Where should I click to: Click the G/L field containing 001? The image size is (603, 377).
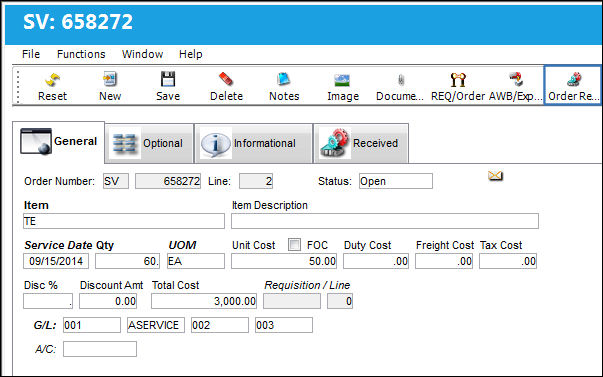pos(92,325)
